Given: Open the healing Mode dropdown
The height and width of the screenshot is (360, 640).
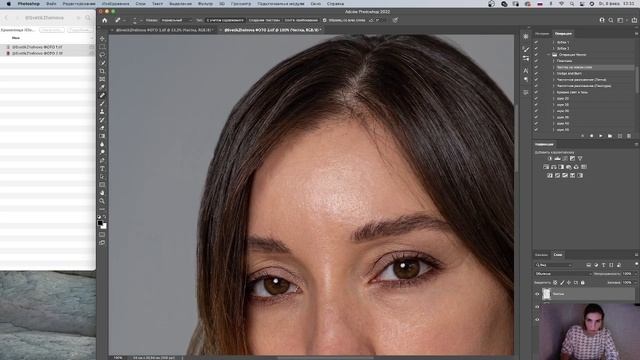Looking at the screenshot, I should [x=176, y=20].
